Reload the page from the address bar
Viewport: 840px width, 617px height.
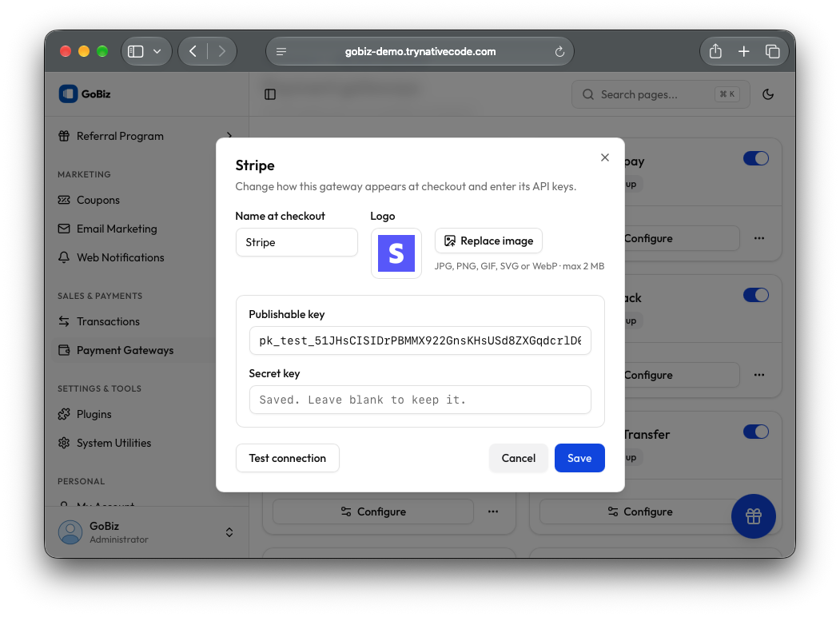click(x=559, y=51)
